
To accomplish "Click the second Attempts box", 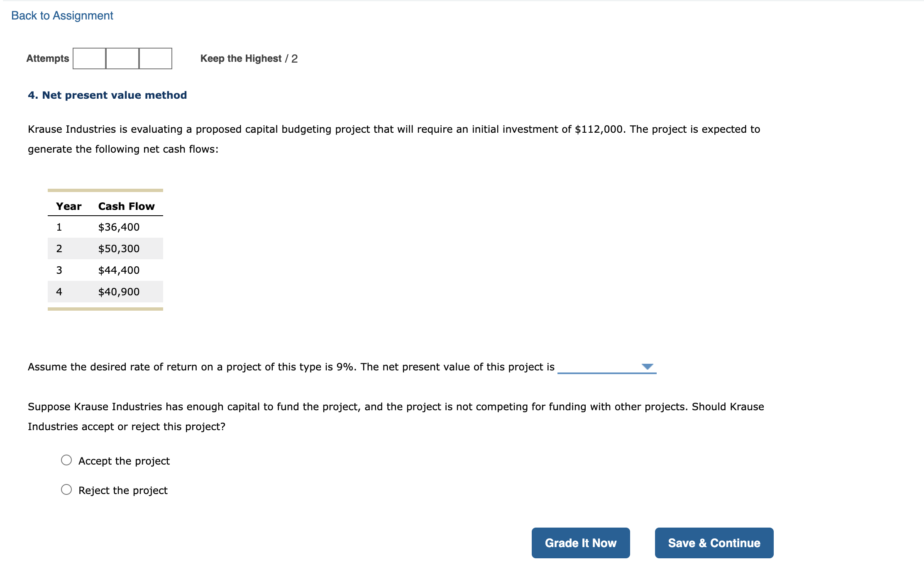I will (122, 58).
